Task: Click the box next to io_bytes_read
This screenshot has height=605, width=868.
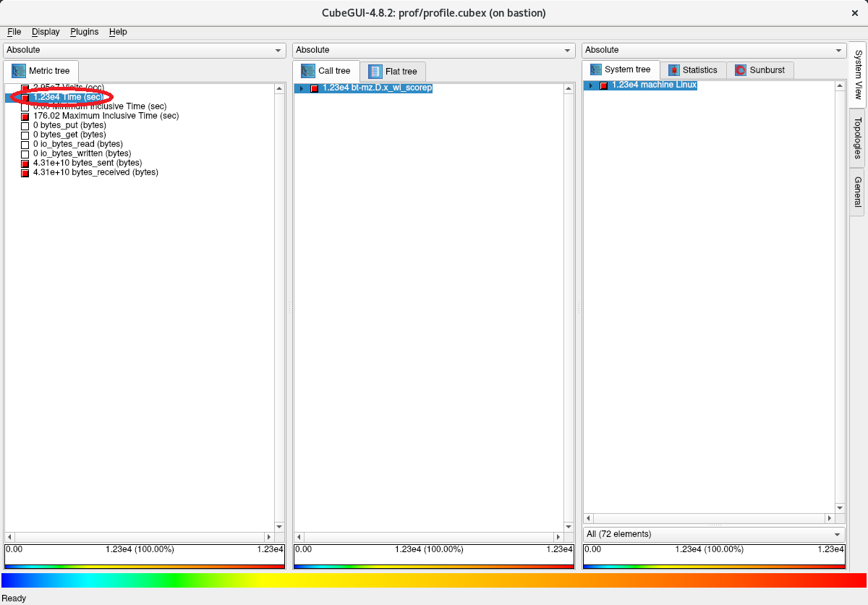Action: [x=25, y=145]
